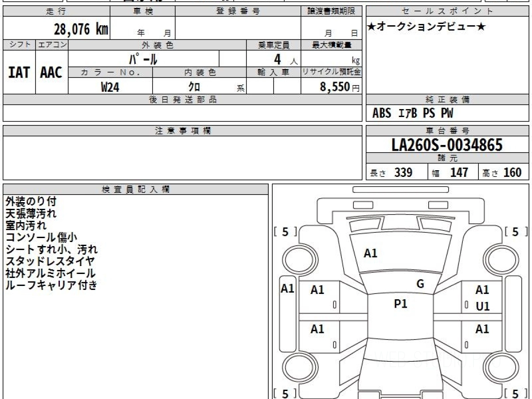Viewport: 532px width, 399px height.
Task: Click the パール exterior color value
Action: coord(144,59)
